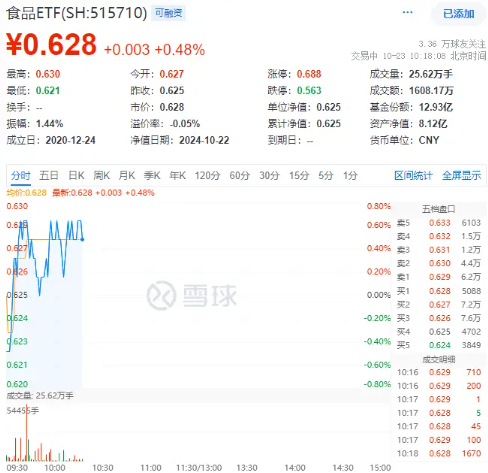Click the 卖4 0.632 order row
The image size is (488, 473).
tap(438, 236)
